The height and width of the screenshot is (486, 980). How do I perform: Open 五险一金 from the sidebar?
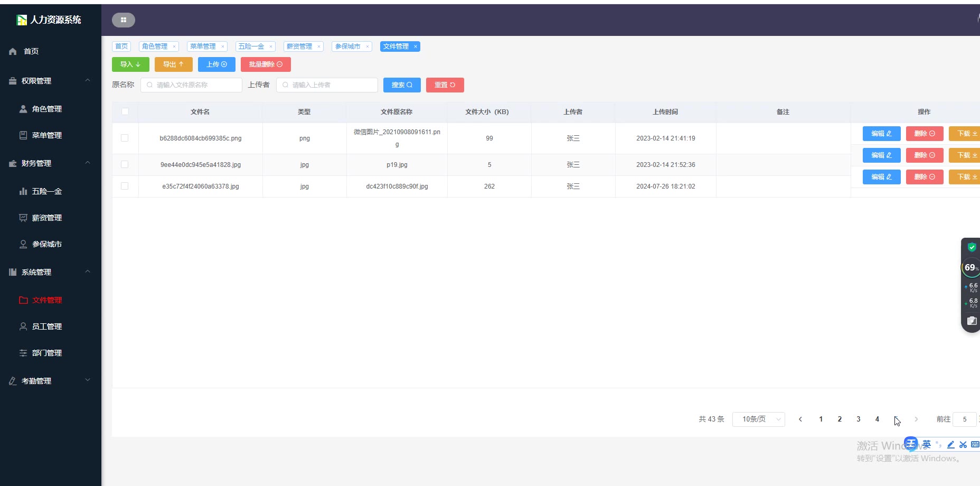[x=46, y=191]
